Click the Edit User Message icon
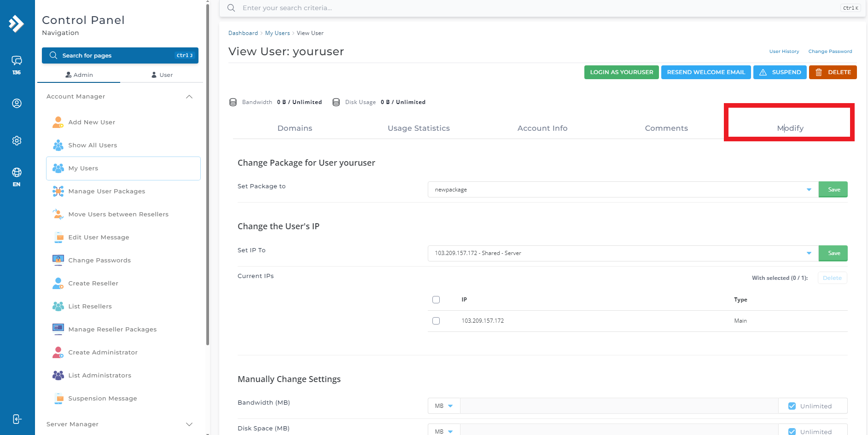 tap(58, 237)
